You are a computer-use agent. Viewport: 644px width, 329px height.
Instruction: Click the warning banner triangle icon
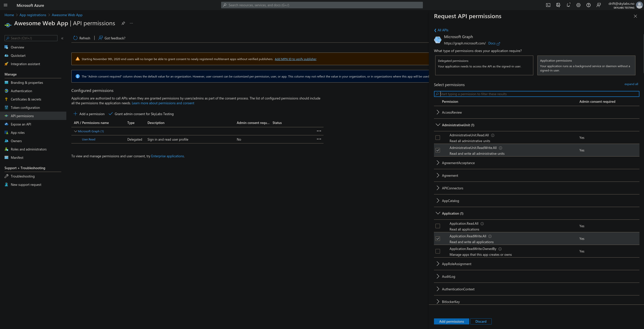click(x=78, y=59)
